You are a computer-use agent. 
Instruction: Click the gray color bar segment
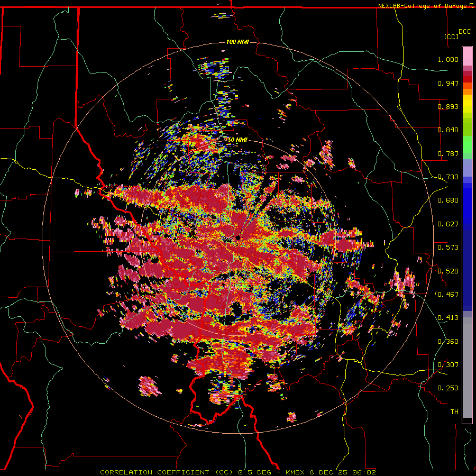click(467, 368)
